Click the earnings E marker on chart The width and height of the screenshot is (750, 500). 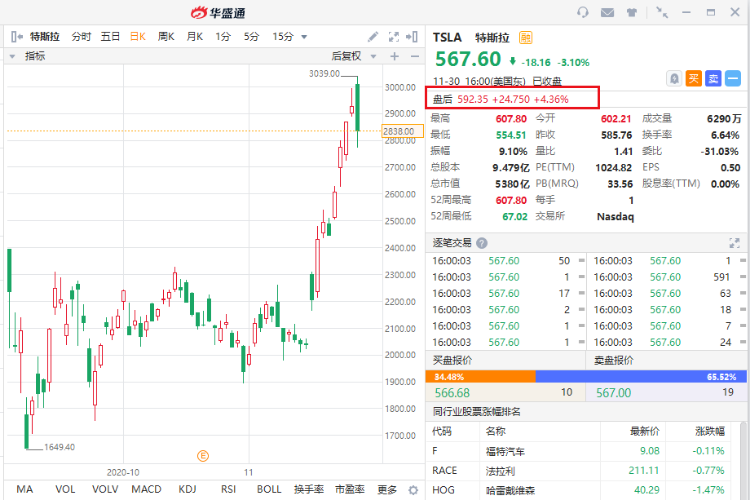coord(203,456)
